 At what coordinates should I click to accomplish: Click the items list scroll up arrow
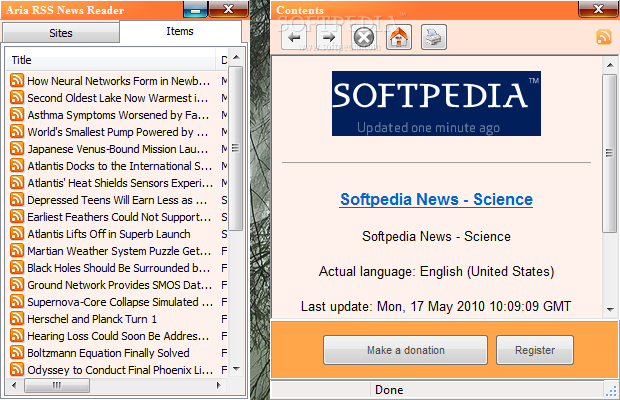(236, 57)
